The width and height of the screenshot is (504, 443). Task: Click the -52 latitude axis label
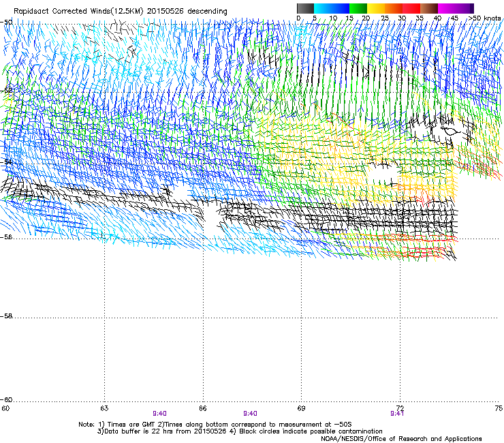pyautogui.click(x=6, y=91)
